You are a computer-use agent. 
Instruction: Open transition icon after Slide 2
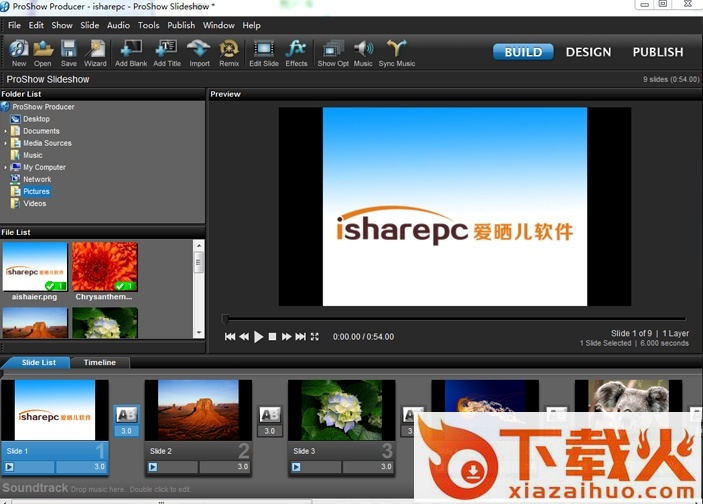[270, 415]
